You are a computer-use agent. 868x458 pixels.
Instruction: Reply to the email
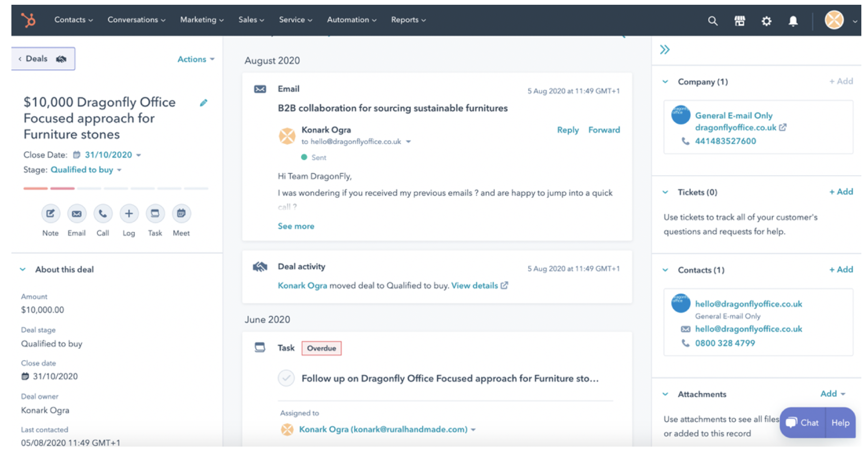(x=568, y=130)
